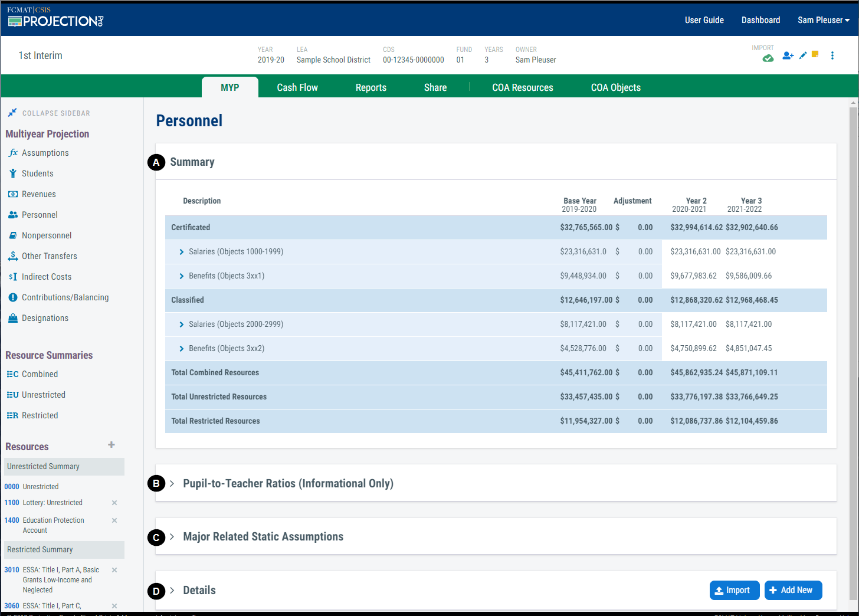Remove resource 1100 Lottery: Unrestricted
Screen dimensions: 859x616
114,503
